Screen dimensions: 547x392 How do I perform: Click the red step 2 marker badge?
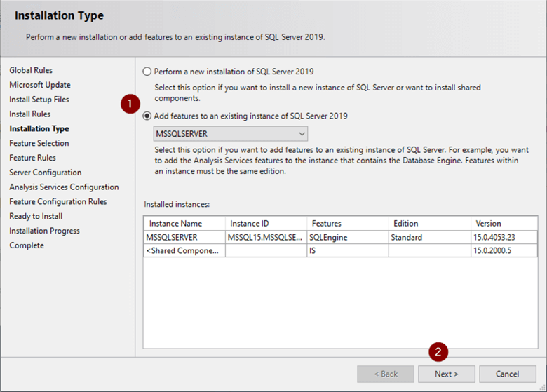click(439, 351)
